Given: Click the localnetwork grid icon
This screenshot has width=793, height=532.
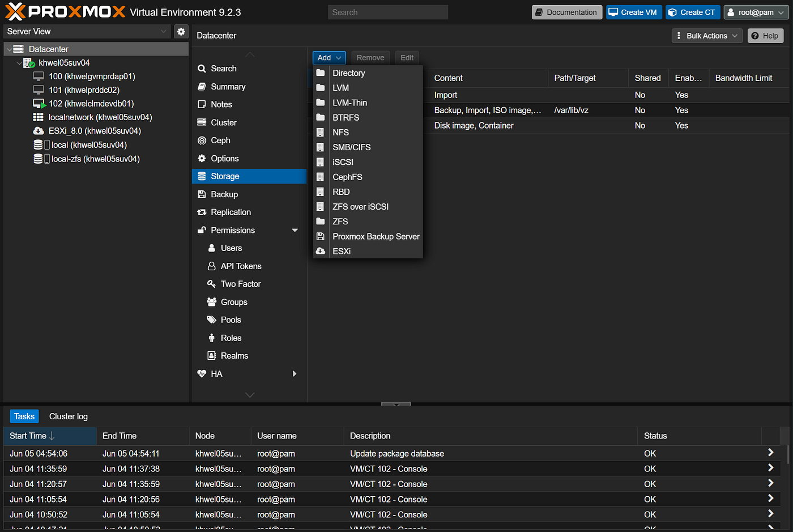Looking at the screenshot, I should point(38,117).
